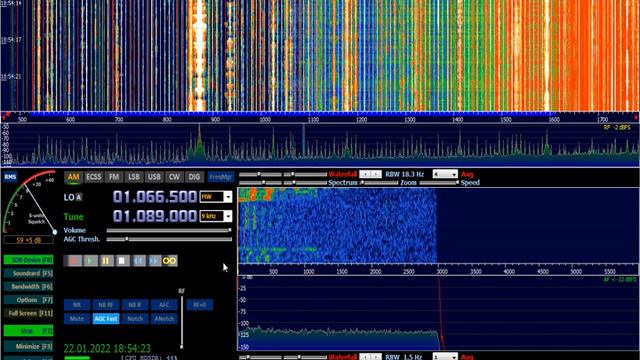
Task: Click the LO frequency 01.066.500 display
Action: pyautogui.click(x=155, y=197)
